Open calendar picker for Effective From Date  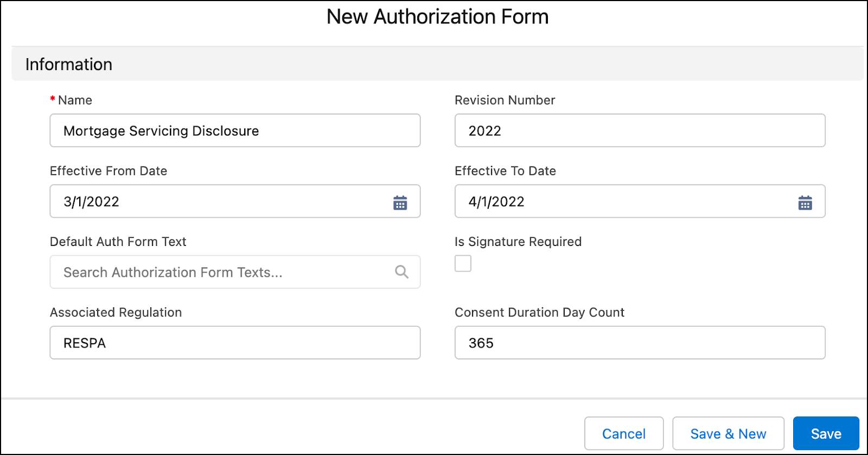click(x=400, y=203)
